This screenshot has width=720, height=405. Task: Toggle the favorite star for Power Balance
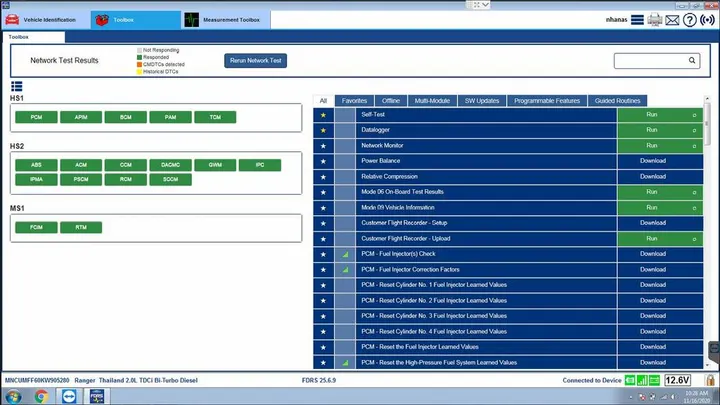[x=323, y=161]
